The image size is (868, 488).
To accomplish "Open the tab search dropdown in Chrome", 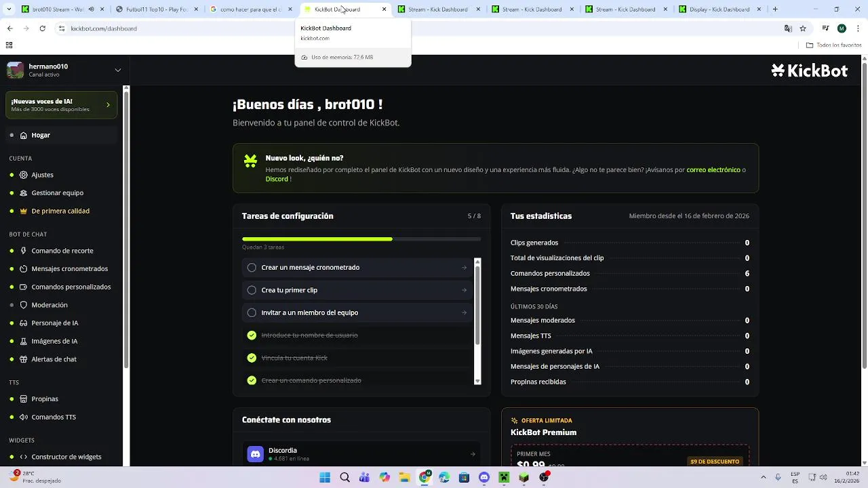I will [9, 9].
